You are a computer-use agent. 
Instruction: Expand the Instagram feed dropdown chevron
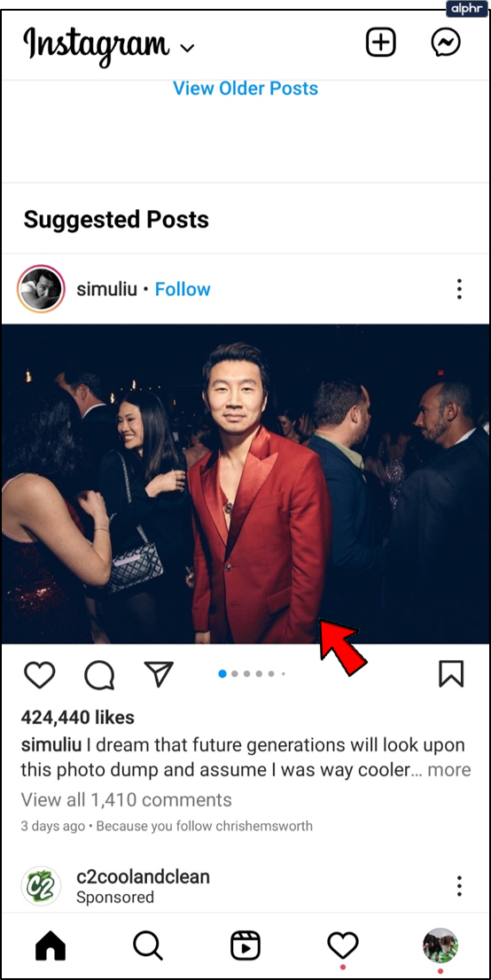coord(187,48)
